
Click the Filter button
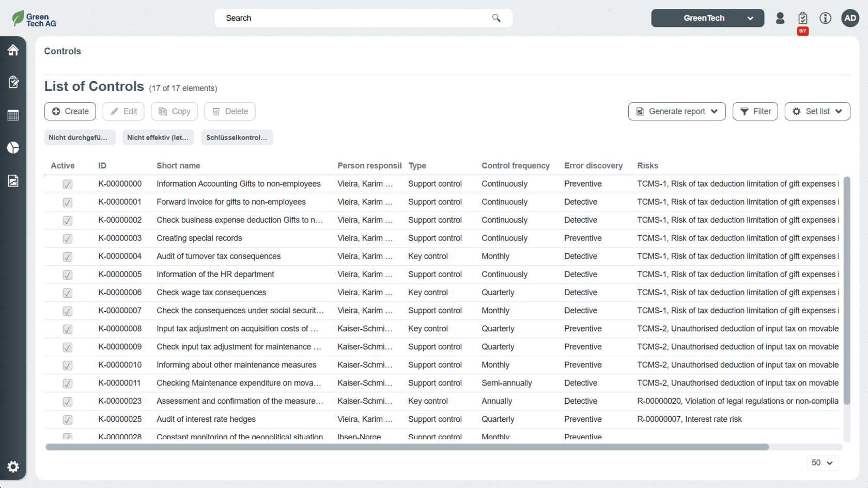coord(755,112)
